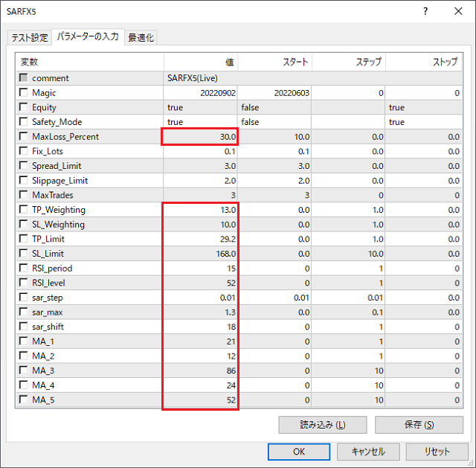Select the パラメーターの入力 tab
Screen dimensions: 476x468
(88, 36)
